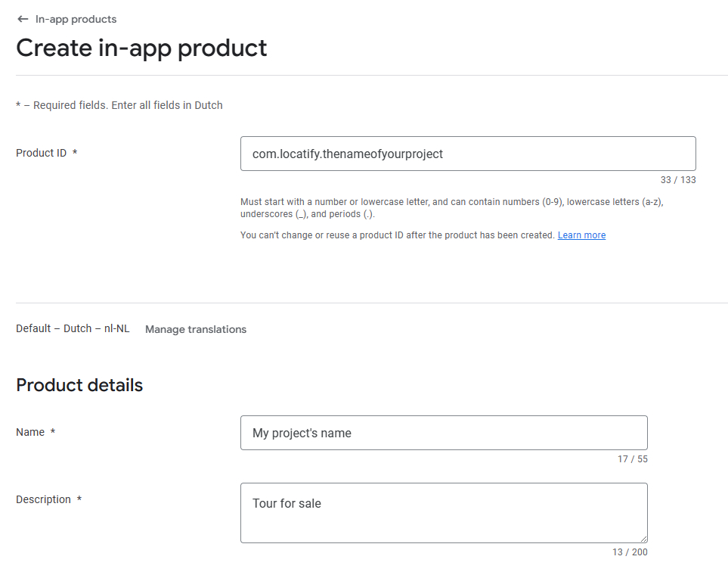
Task: Click the Description box resize handle
Action: point(643,539)
